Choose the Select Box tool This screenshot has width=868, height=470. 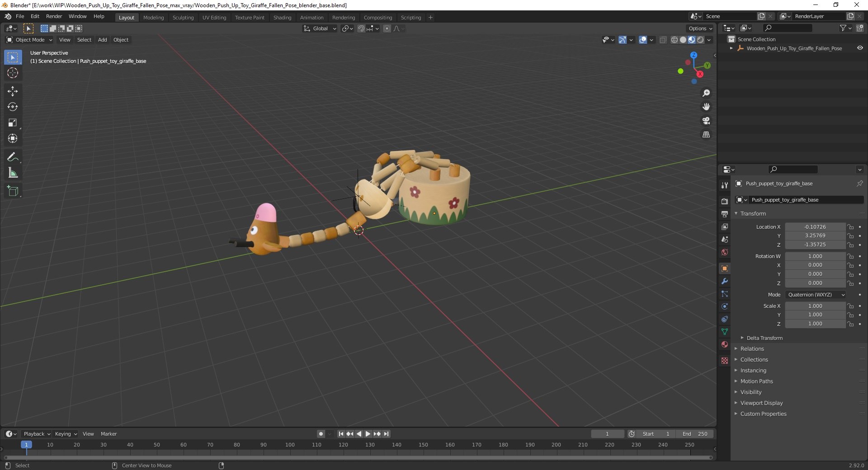13,57
